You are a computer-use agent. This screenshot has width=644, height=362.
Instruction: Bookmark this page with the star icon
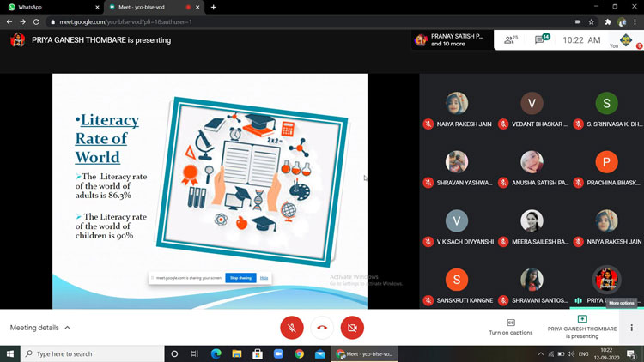pyautogui.click(x=592, y=21)
